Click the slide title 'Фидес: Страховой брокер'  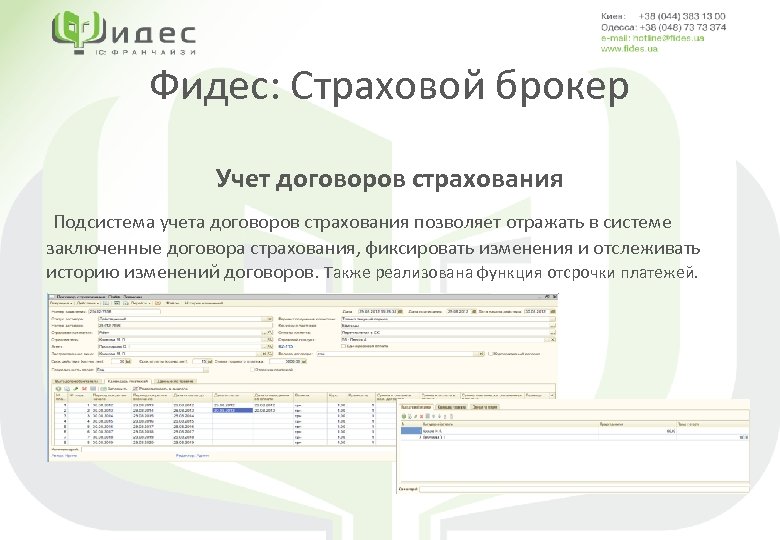click(x=389, y=86)
